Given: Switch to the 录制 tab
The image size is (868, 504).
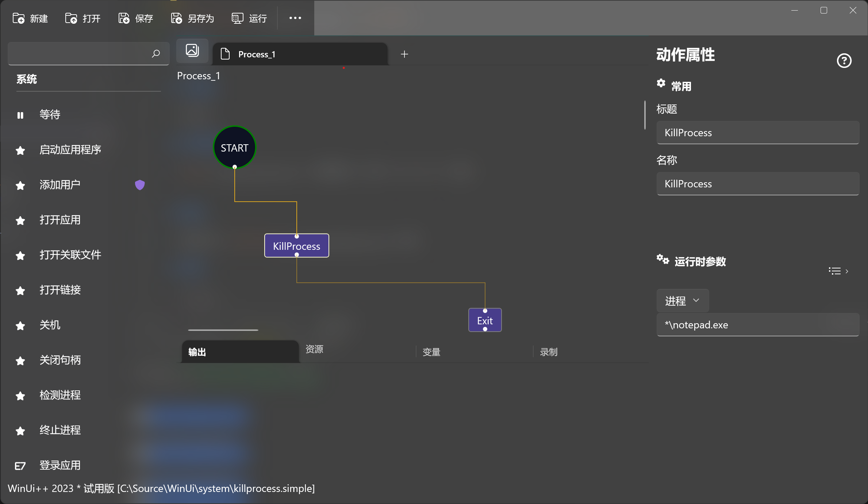Looking at the screenshot, I should click(x=549, y=352).
